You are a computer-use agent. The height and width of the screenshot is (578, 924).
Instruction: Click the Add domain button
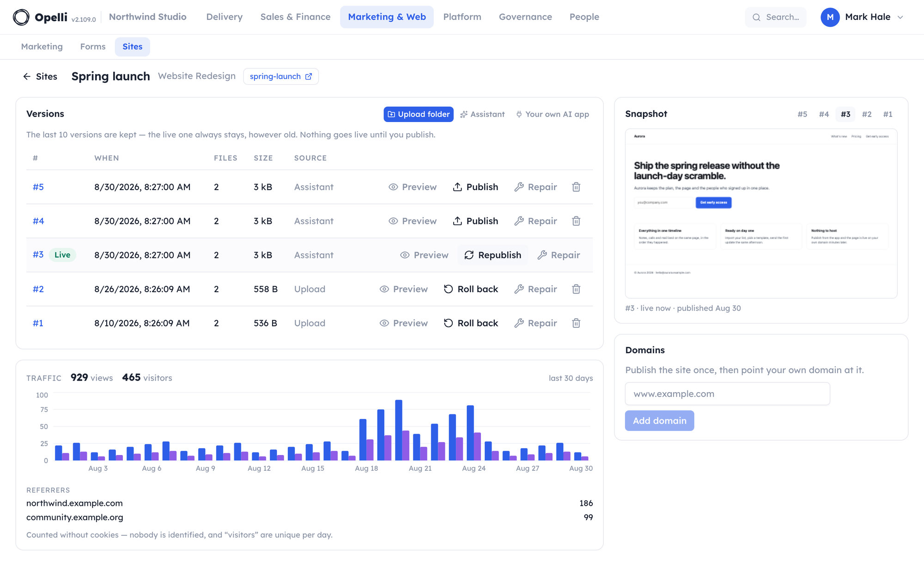[x=660, y=421]
